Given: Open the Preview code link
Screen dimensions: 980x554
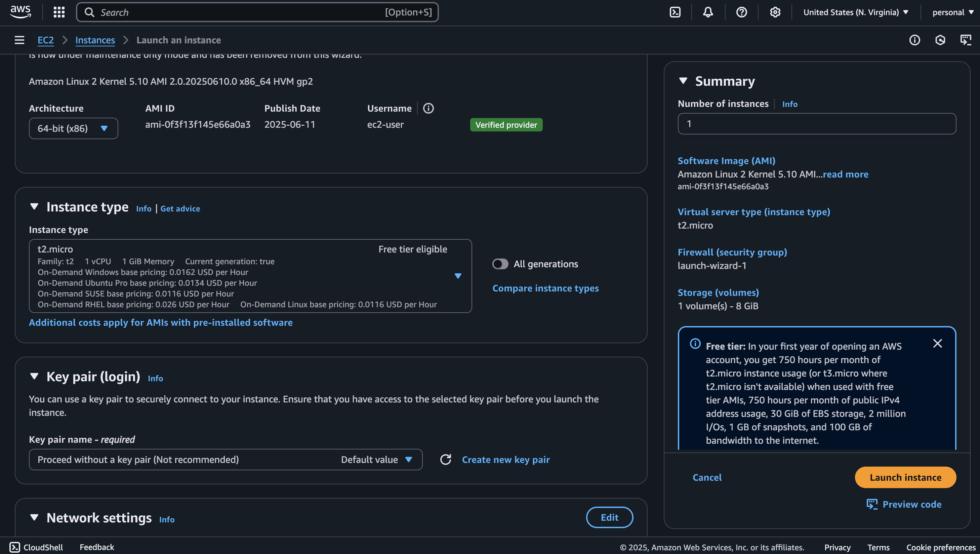Looking at the screenshot, I should [904, 505].
